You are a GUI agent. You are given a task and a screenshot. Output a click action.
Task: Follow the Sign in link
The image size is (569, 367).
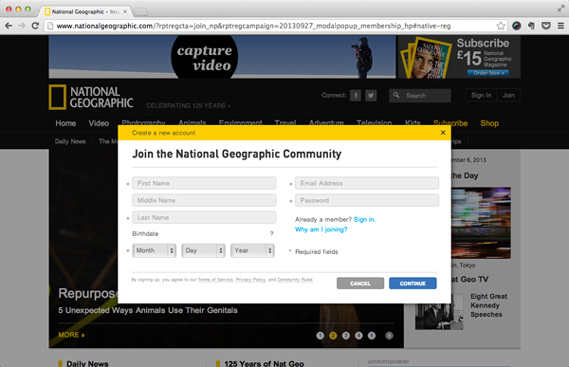(x=364, y=219)
